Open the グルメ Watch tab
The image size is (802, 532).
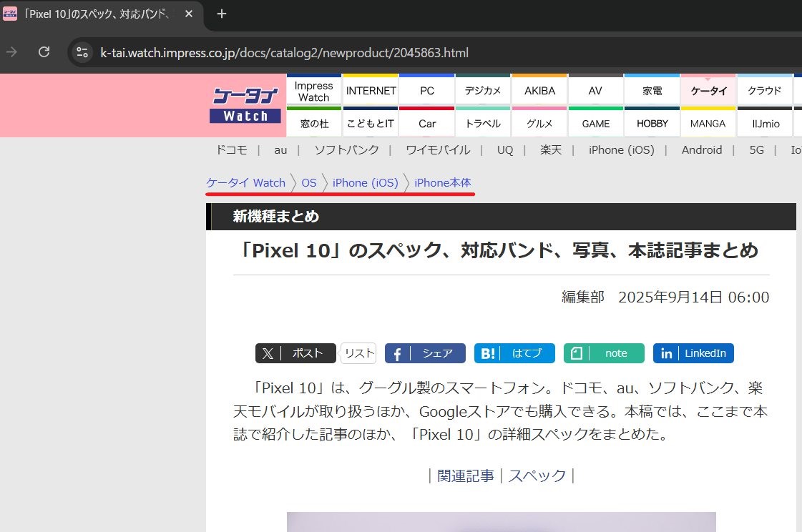click(x=539, y=123)
